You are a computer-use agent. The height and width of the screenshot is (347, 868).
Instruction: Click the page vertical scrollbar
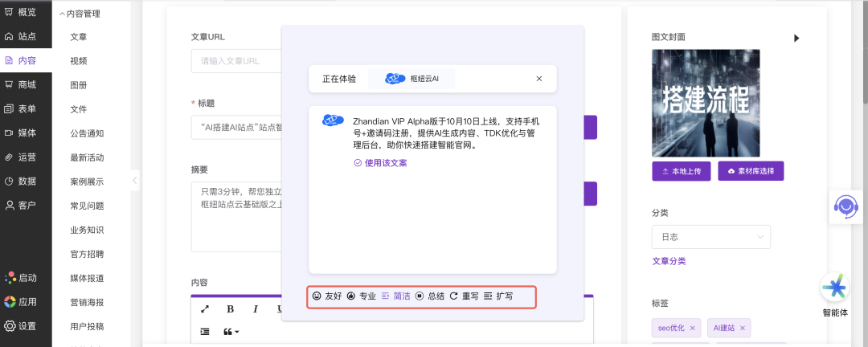point(865,51)
